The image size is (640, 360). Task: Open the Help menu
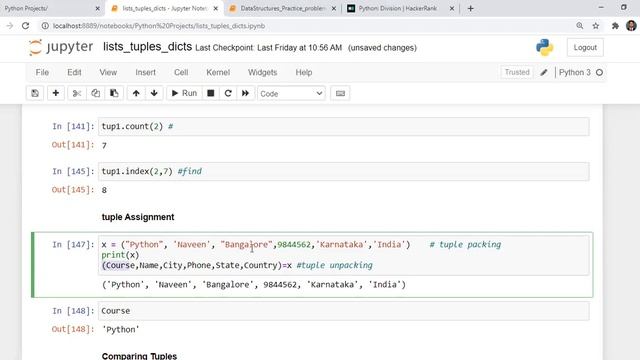(304, 72)
